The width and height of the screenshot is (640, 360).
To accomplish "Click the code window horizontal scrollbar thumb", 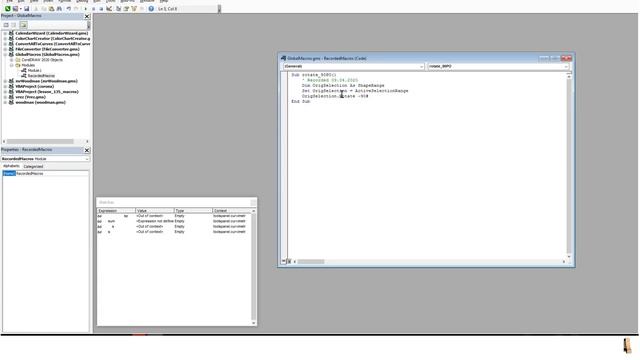I will coord(311,262).
